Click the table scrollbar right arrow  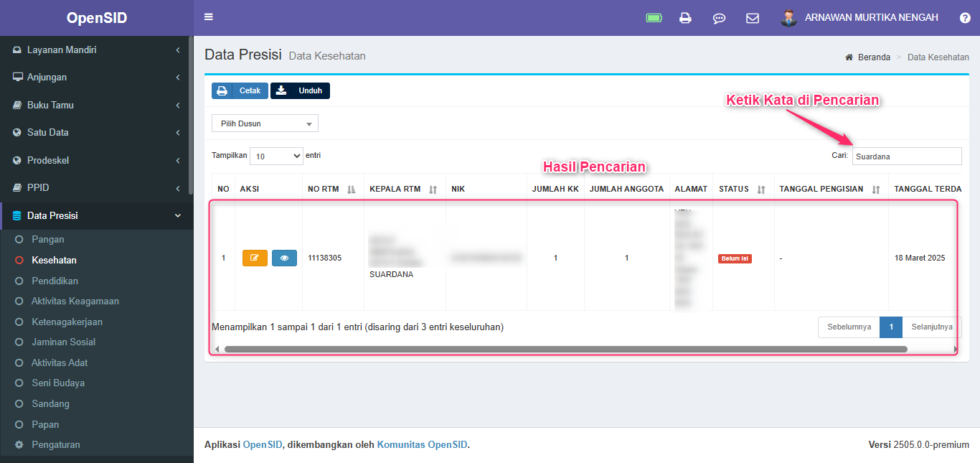coord(956,350)
